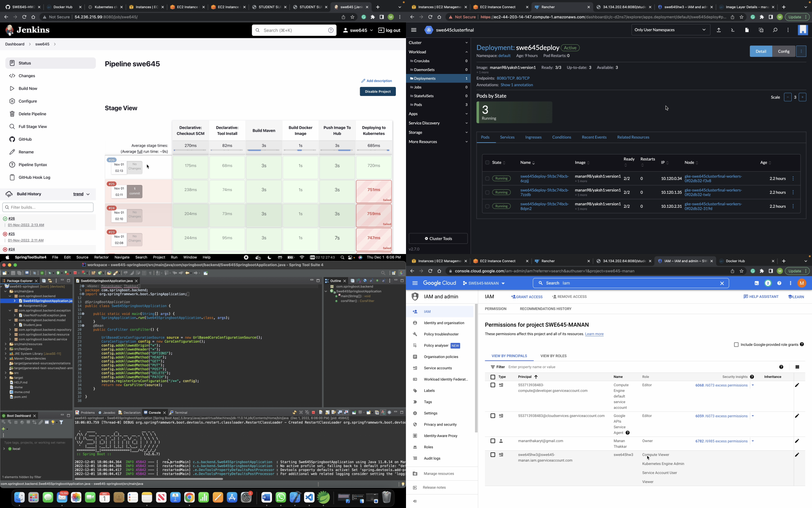Switch to Terminal tab in Spring Tool Suite
This screenshot has width=812, height=508.
(x=179, y=412)
